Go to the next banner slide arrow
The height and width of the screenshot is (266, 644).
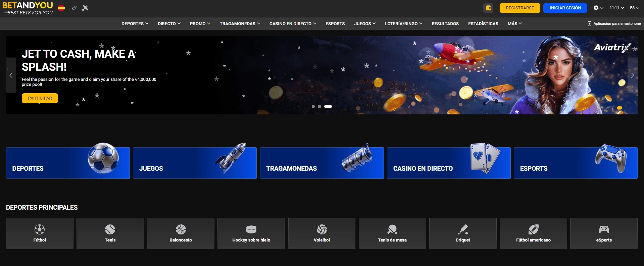click(x=633, y=75)
